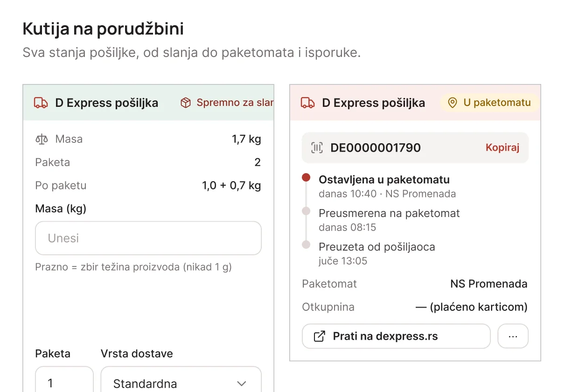Select tracking number DE0000001790

click(x=376, y=148)
